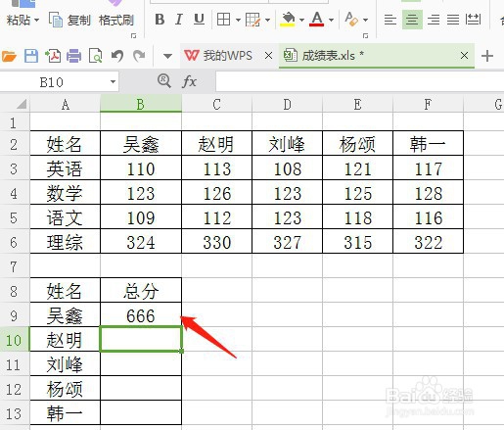Viewport: 504px width, 430px height.
Task: Export to PDF icon
Action: click(53, 56)
